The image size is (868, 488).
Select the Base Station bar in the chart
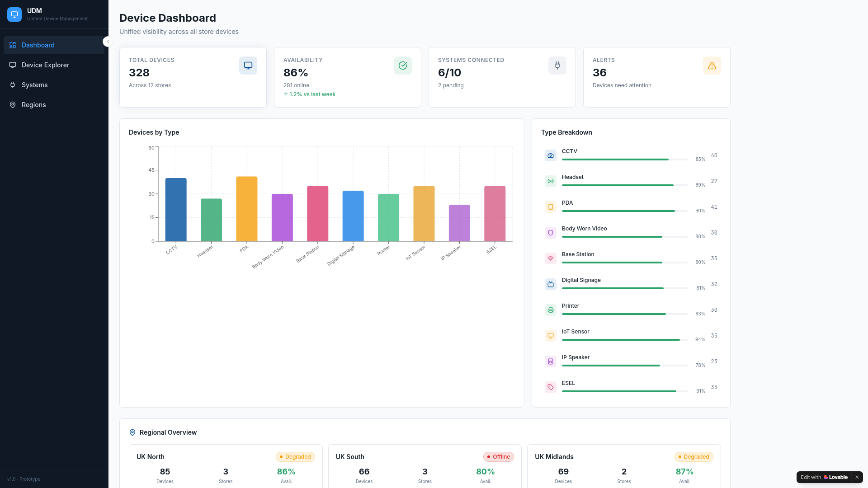pyautogui.click(x=318, y=214)
